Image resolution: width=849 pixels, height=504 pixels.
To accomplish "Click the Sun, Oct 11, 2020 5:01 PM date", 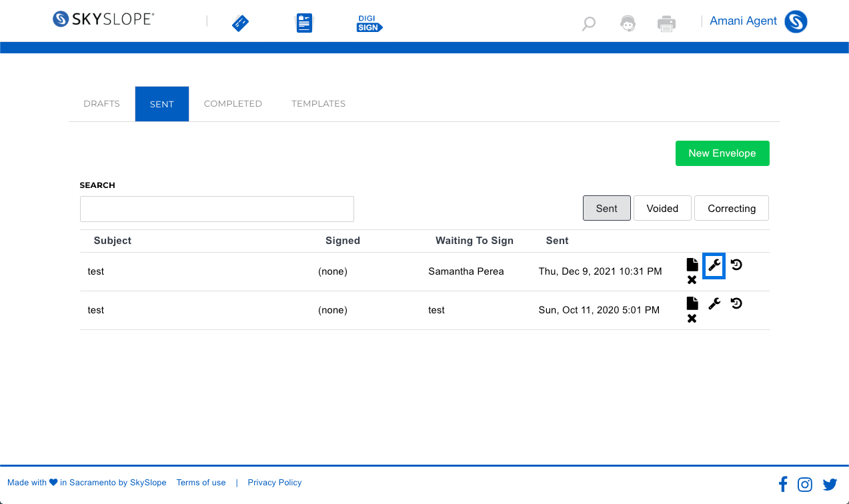I will click(x=599, y=310).
